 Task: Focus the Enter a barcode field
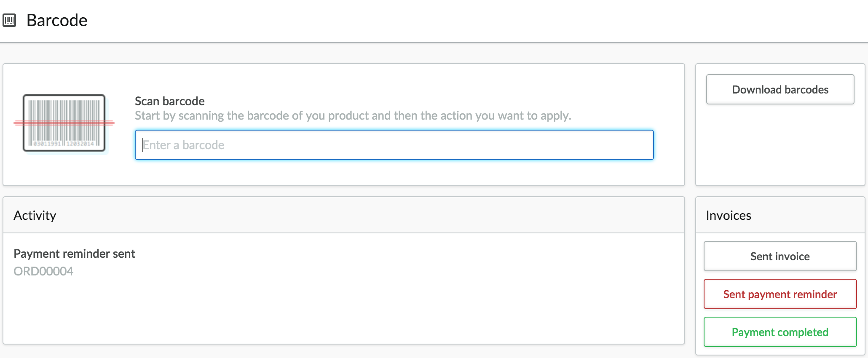(x=394, y=145)
